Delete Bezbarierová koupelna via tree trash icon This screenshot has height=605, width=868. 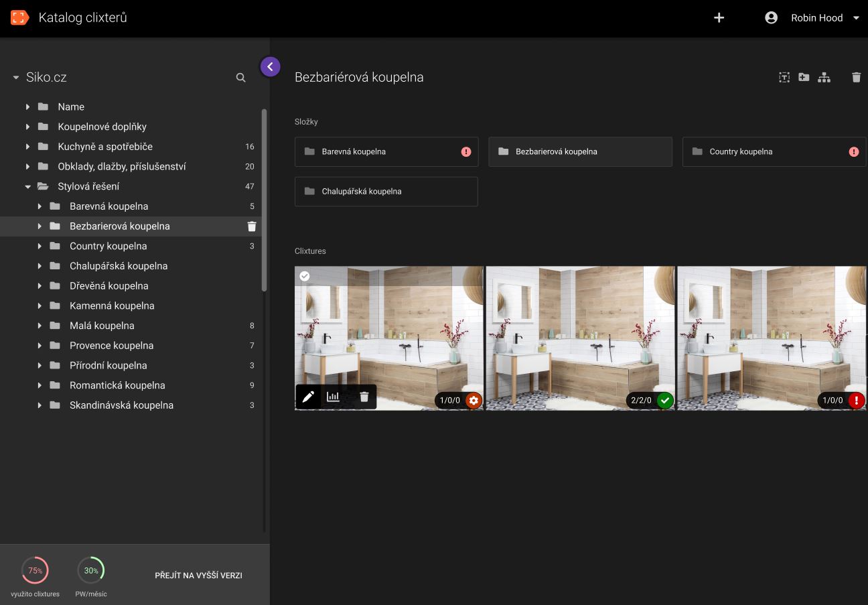[x=252, y=226]
